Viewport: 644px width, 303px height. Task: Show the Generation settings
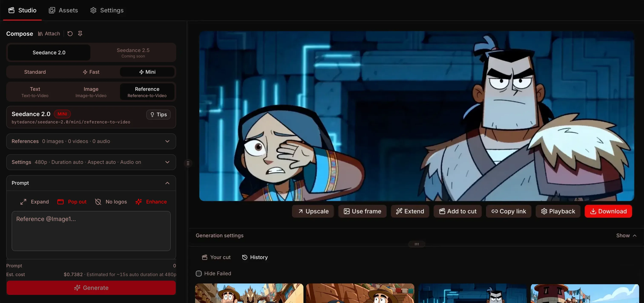627,236
